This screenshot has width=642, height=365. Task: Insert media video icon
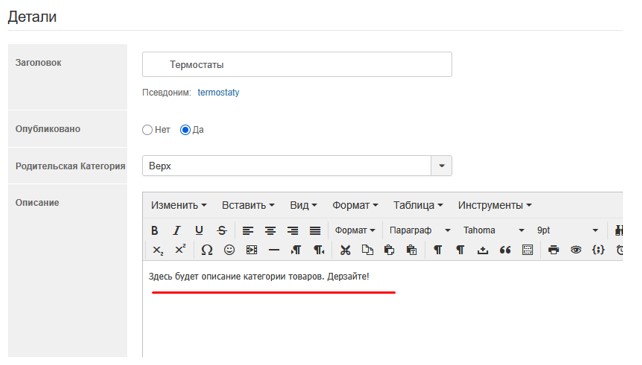251,250
